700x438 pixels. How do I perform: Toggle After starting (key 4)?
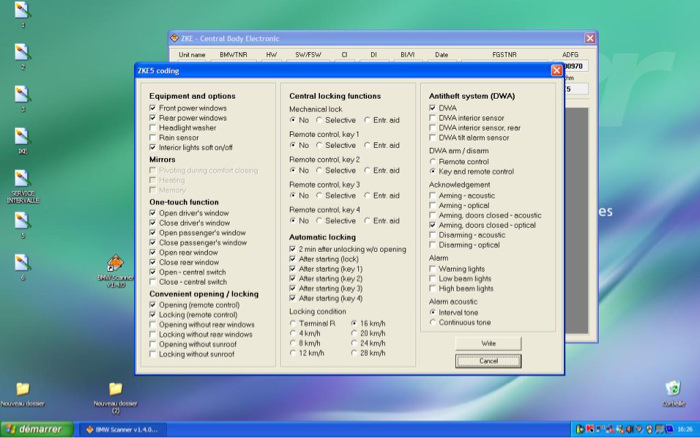292,298
